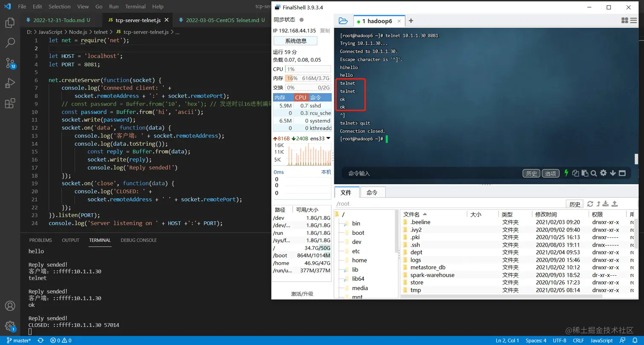Sort process list by 内存 column
Image resolution: width=644 pixels, height=345 pixels.
pyautogui.click(x=283, y=97)
